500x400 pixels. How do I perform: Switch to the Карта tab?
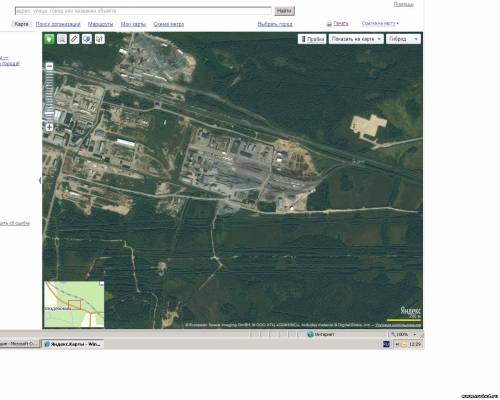21,24
